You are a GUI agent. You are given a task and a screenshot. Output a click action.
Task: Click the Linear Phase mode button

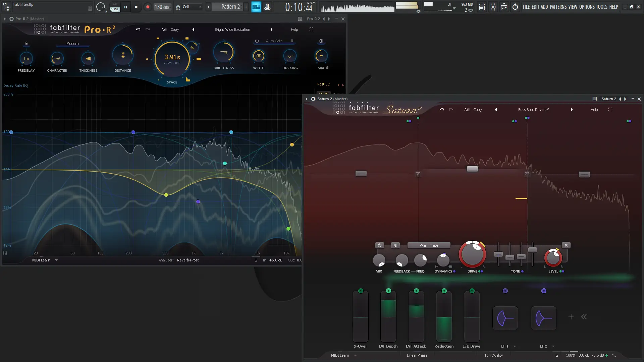pos(417,355)
